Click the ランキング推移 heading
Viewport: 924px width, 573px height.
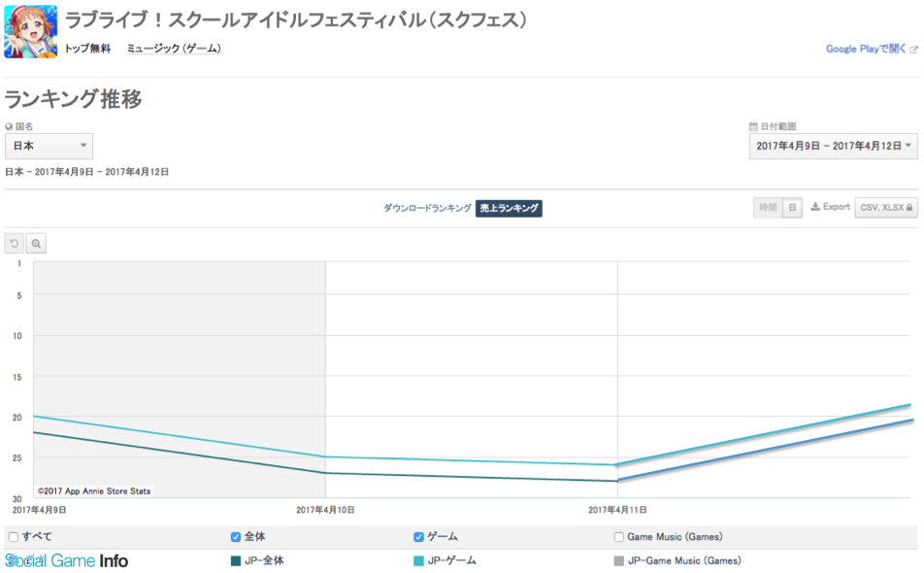point(73,99)
